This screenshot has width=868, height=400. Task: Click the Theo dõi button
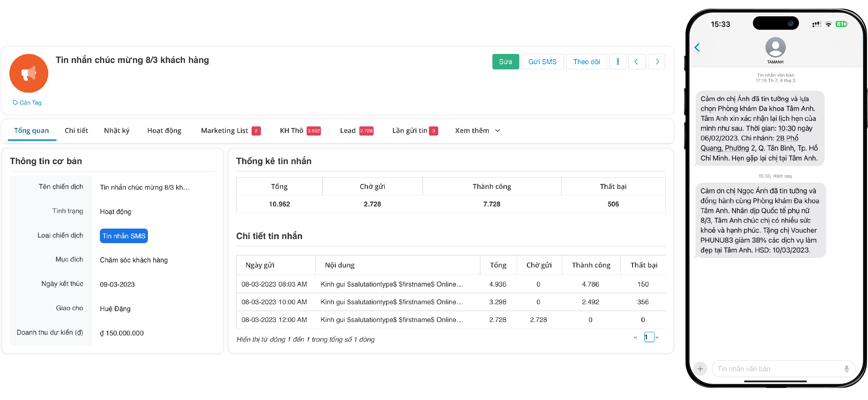click(x=586, y=62)
